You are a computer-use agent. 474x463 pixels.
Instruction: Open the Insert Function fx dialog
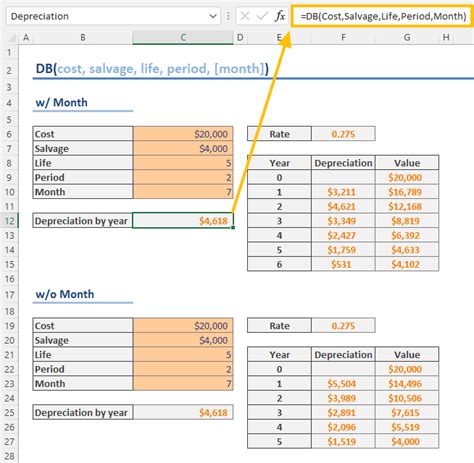pos(280,16)
